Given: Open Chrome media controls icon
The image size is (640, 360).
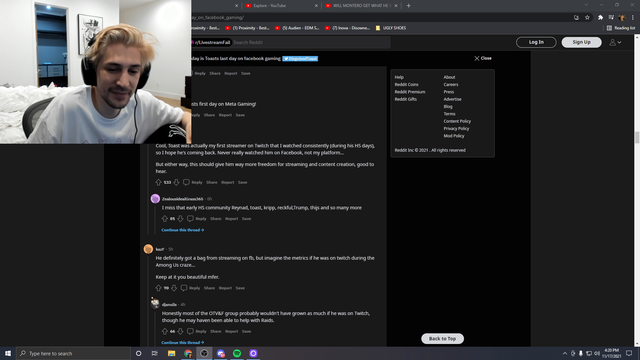Looking at the screenshot, I should pos(611,18).
